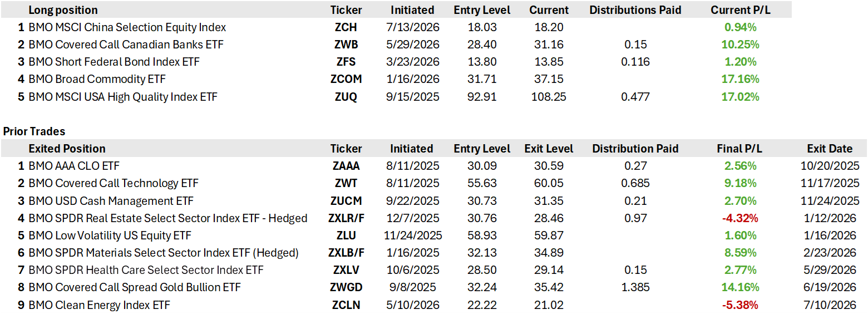This screenshot has height=314, width=868.
Task: Select BMO Broad Commodity ETF name cell
Action: [97, 79]
